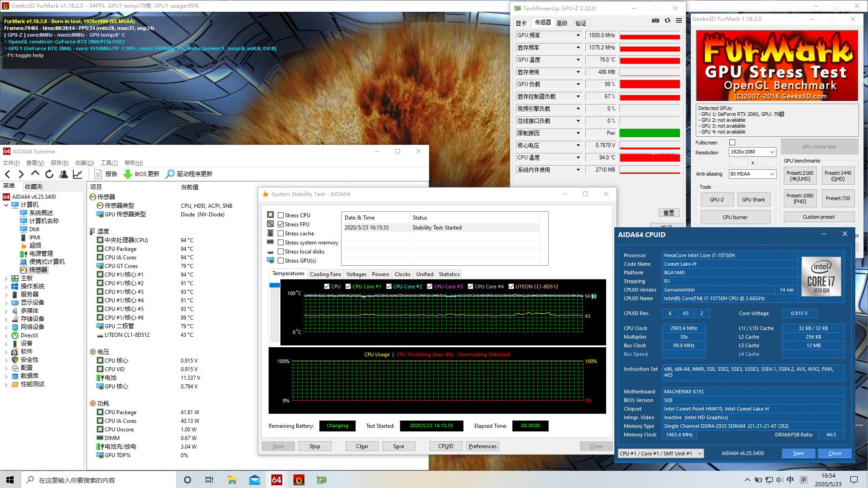Viewport: 868px width, 488px height.
Task: Click the AIDA64 refresh toolbar icon
Action: 49,174
